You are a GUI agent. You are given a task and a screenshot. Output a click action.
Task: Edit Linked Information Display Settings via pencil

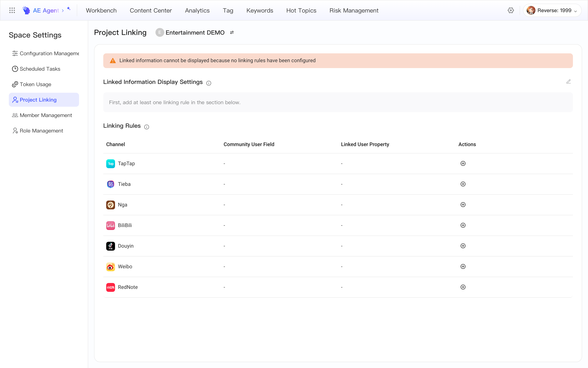pos(568,82)
